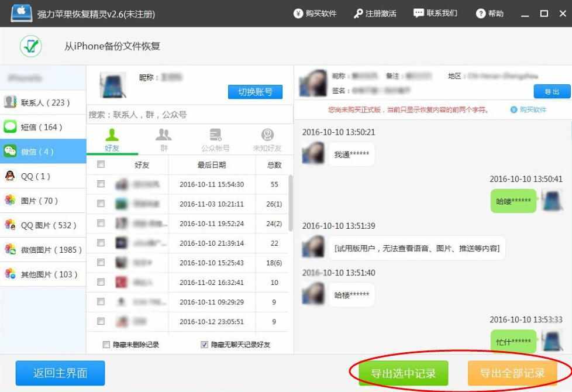572x392 pixels.
Task: Click the trial-user notice message bubble
Action: coord(417,249)
